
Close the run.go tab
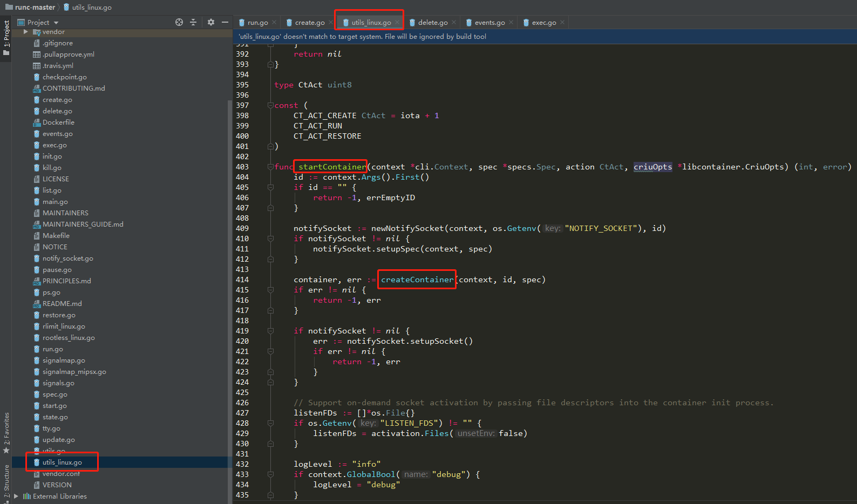pos(274,22)
